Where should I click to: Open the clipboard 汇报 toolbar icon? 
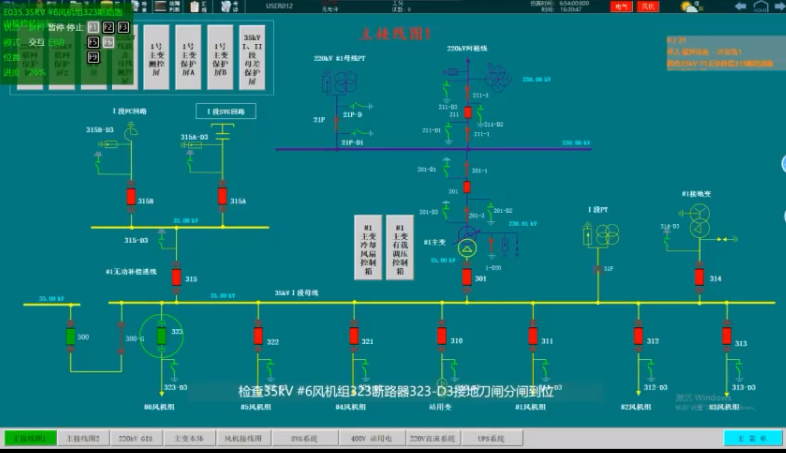(x=199, y=6)
